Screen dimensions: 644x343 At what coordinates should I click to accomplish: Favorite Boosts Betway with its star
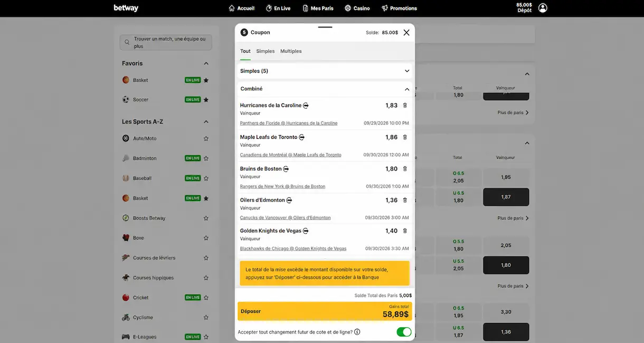coord(206,218)
